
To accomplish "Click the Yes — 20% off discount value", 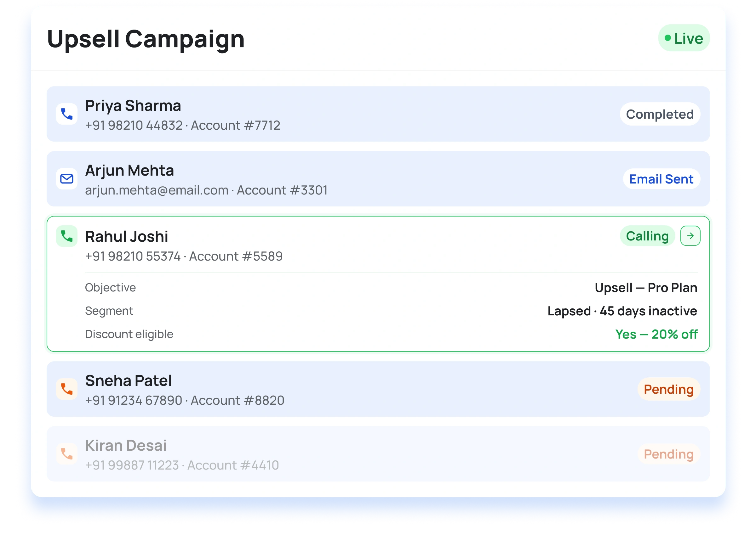I will point(656,334).
